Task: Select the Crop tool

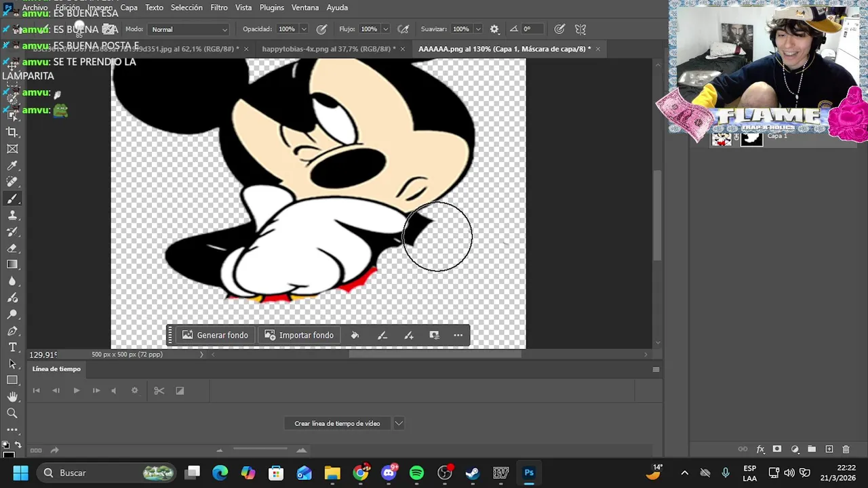Action: click(x=12, y=132)
